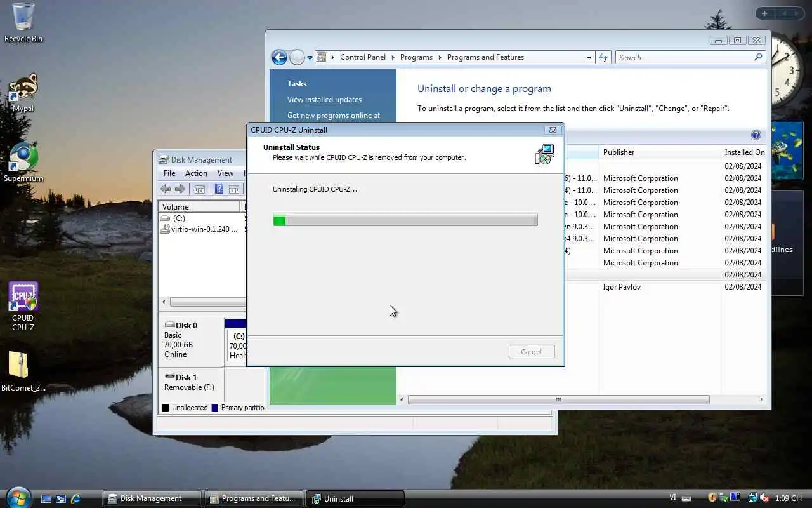Open recent pages dropdown beside nav arrows
This screenshot has height=508, width=812.
click(x=310, y=57)
